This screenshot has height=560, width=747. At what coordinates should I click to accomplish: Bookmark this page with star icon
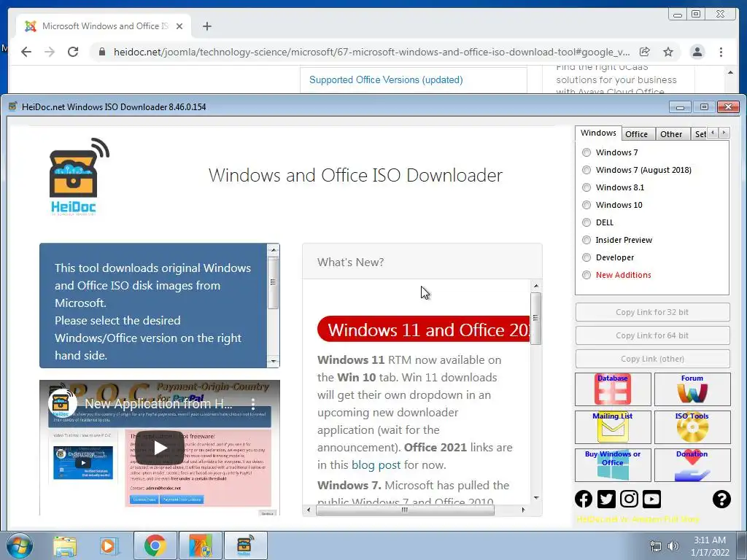point(668,52)
